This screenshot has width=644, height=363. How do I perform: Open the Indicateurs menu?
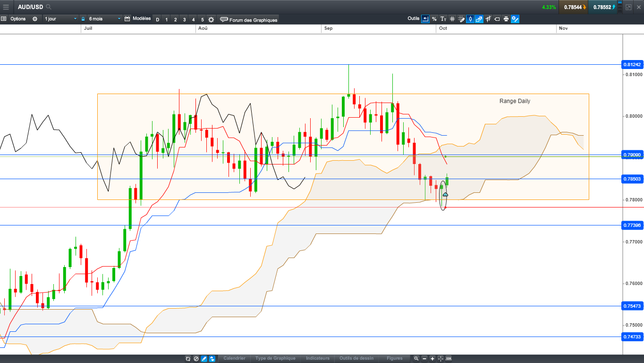point(317,358)
